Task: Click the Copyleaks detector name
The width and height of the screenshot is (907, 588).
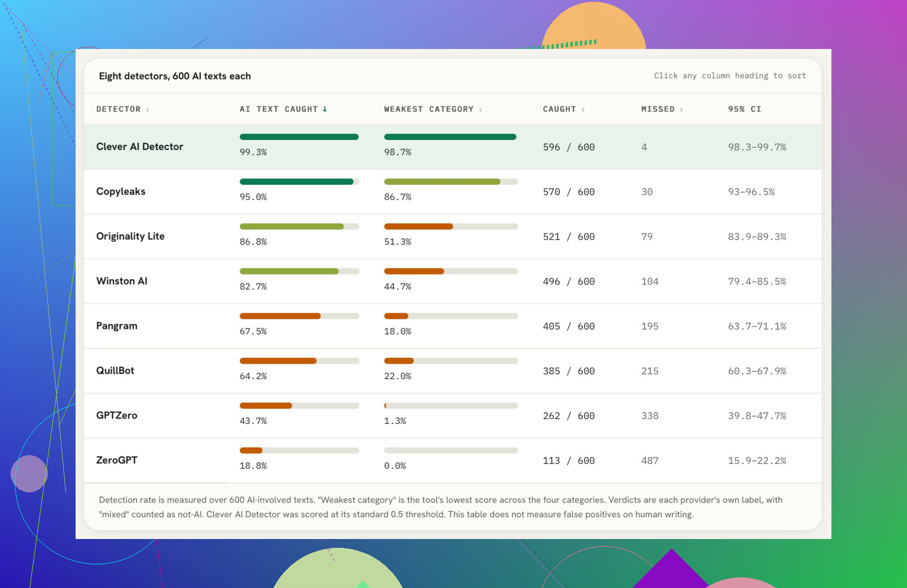Action: [x=120, y=191]
